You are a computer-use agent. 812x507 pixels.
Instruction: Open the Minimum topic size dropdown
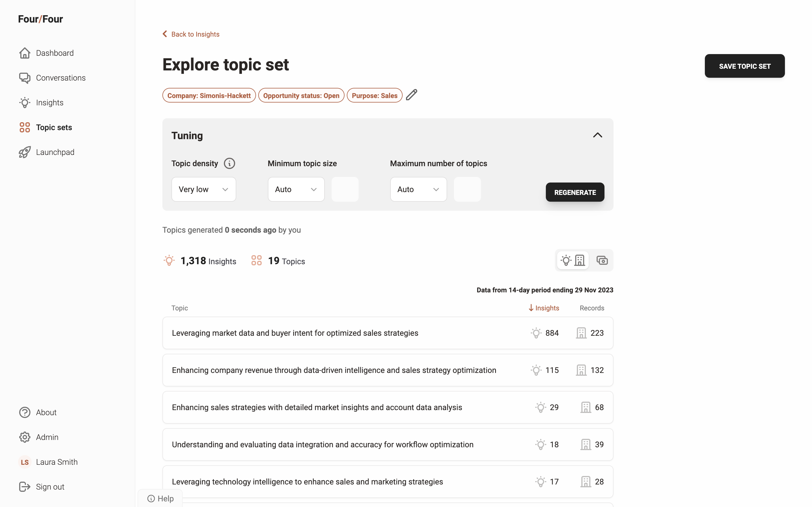click(296, 190)
